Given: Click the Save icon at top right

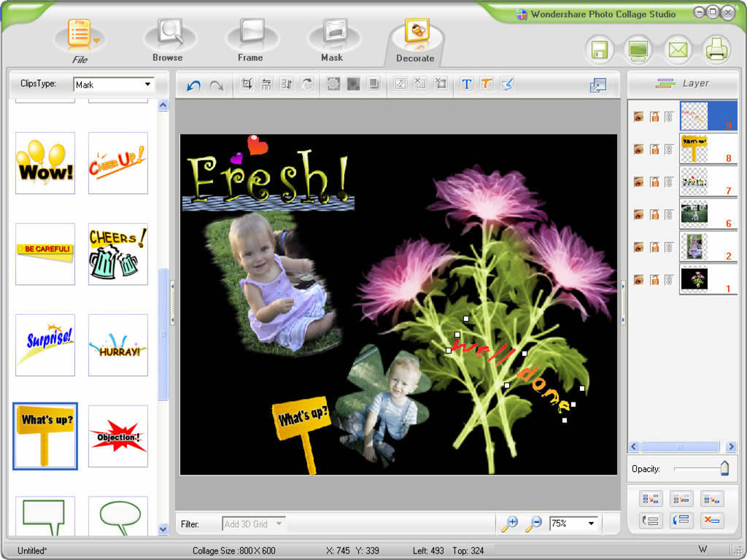Looking at the screenshot, I should 600,50.
